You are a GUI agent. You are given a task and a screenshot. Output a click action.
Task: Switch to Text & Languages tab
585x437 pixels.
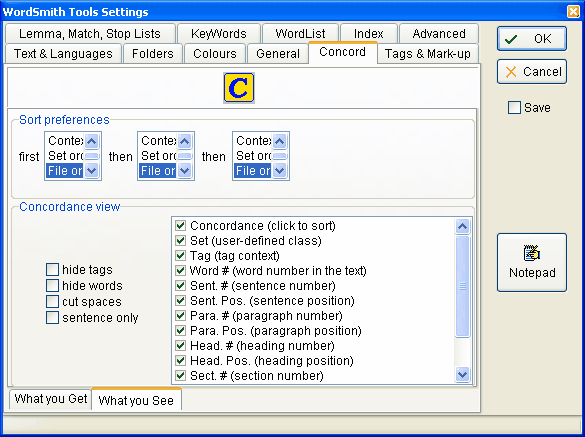click(63, 54)
